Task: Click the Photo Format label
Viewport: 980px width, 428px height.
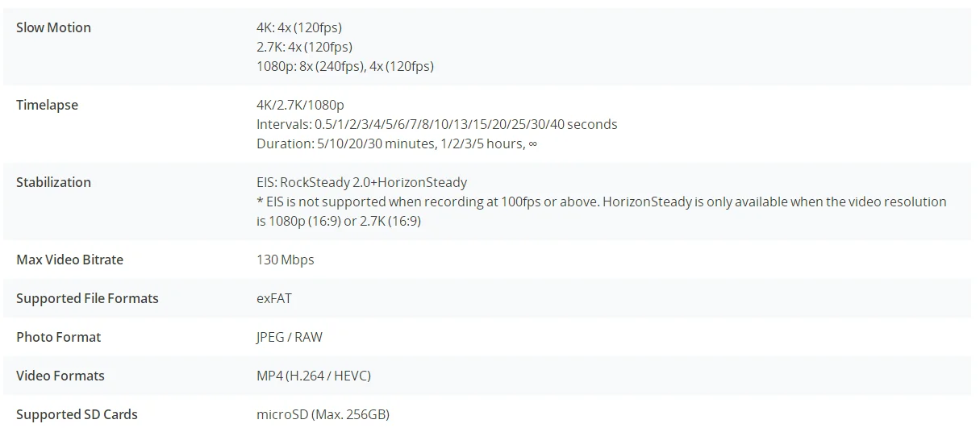Action: point(58,337)
